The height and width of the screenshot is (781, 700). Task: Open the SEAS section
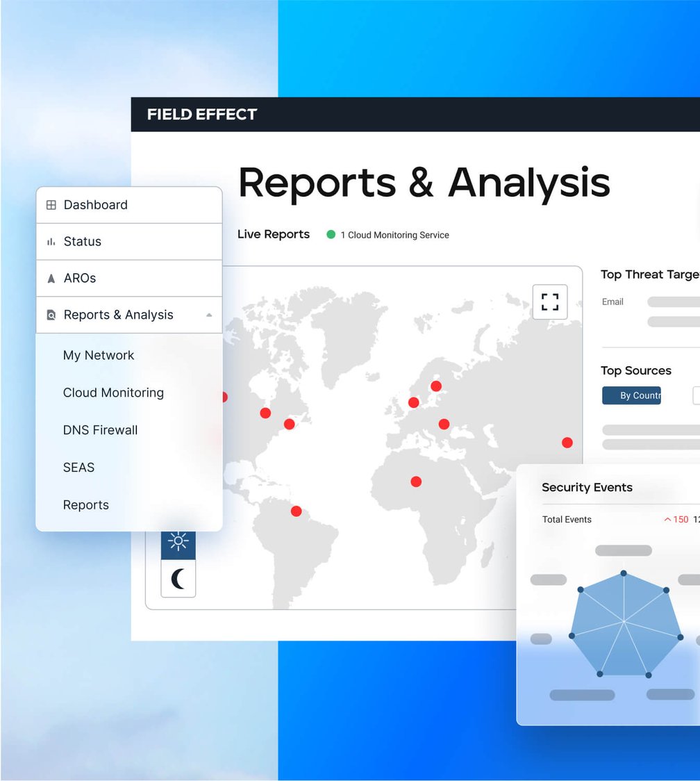[x=78, y=468]
